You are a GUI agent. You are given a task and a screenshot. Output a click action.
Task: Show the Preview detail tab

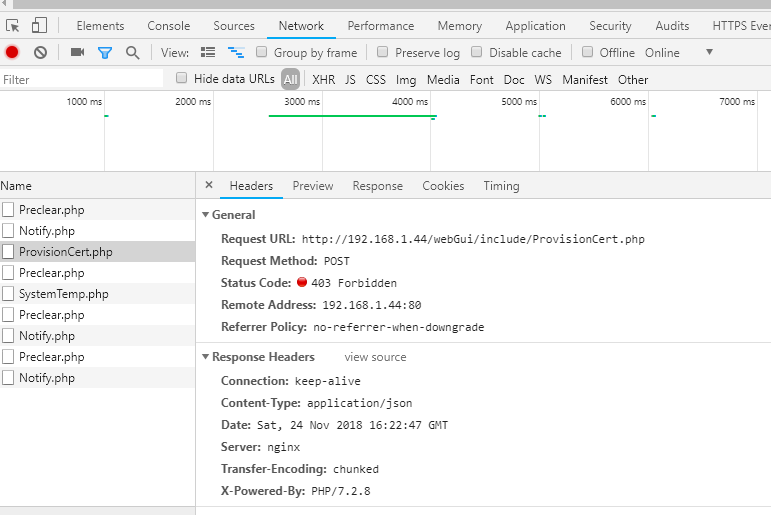(313, 186)
